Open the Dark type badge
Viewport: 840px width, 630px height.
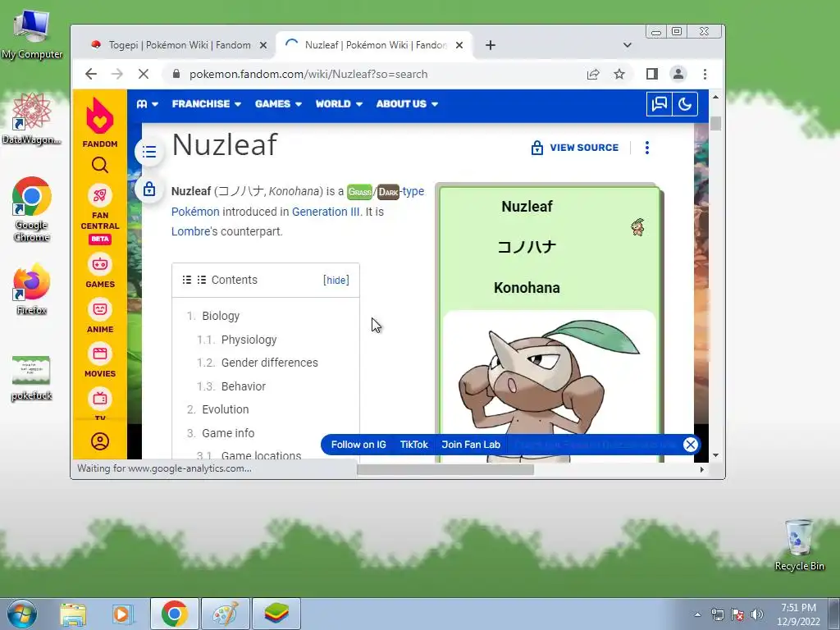[388, 192]
